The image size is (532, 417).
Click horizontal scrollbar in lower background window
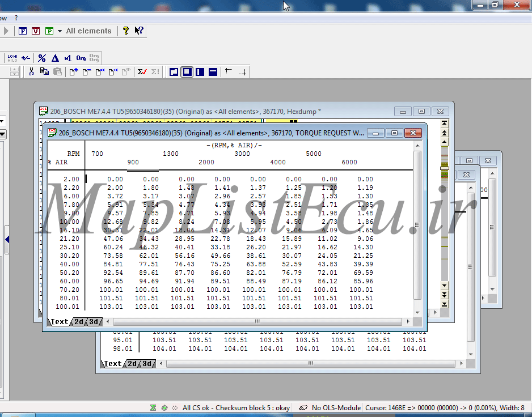[311, 363]
